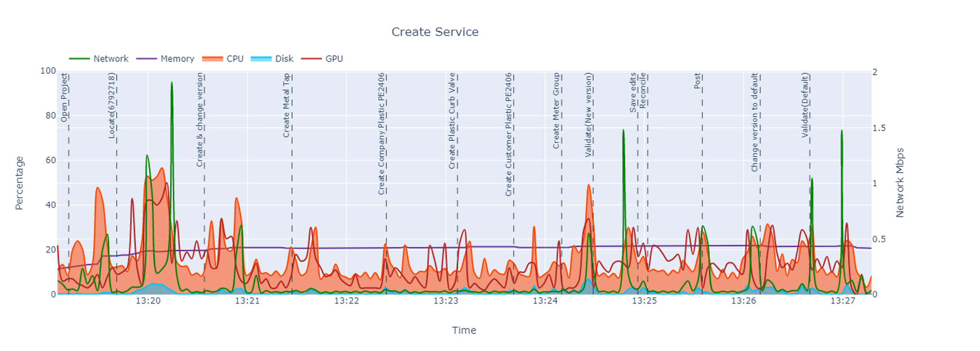Image resolution: width=980 pixels, height=351 pixels.
Task: Click the 'Time' x-axis title
Action: pyautogui.click(x=464, y=330)
